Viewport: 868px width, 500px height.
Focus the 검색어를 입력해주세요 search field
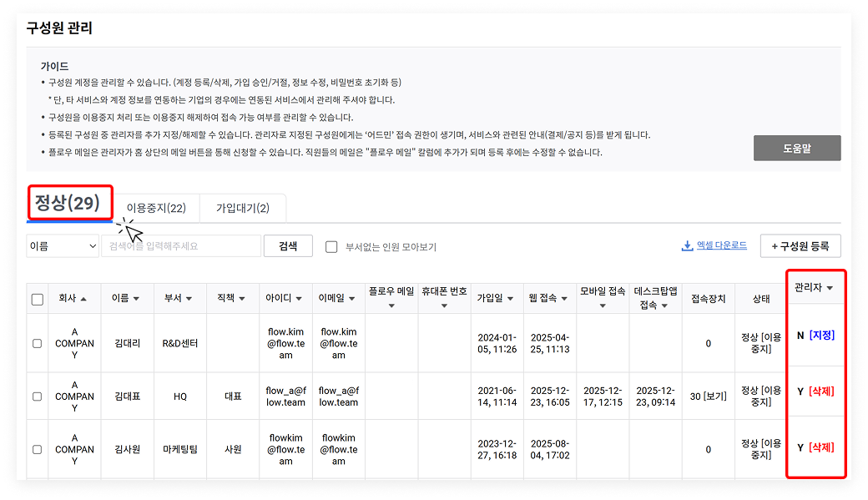(181, 246)
